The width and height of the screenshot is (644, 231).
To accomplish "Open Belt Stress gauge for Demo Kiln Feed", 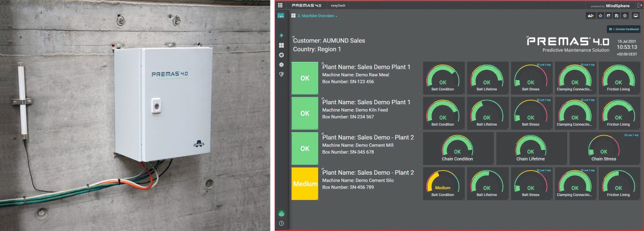I will [531, 113].
